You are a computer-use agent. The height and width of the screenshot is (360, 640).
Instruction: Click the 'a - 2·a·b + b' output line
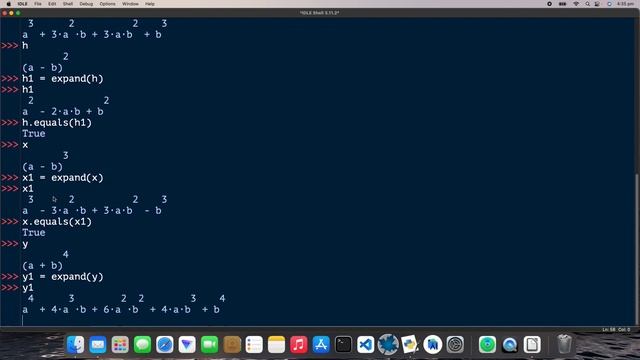pos(63,111)
